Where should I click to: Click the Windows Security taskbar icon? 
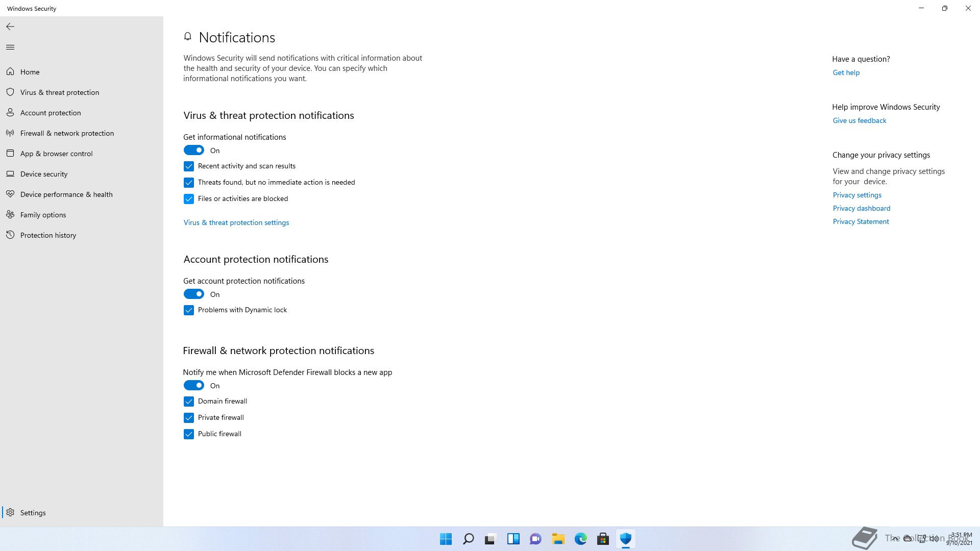[x=625, y=539]
